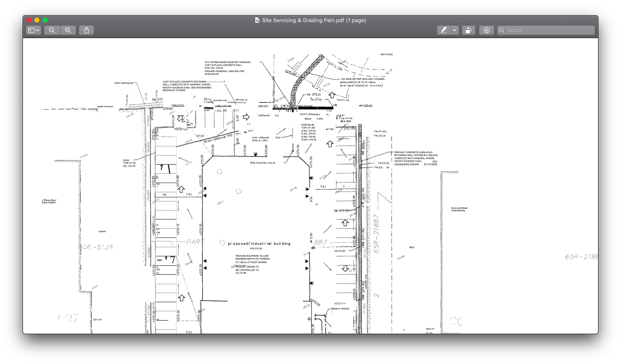The image size is (621, 364).
Task: Click inside the Search input field
Action: click(x=545, y=30)
